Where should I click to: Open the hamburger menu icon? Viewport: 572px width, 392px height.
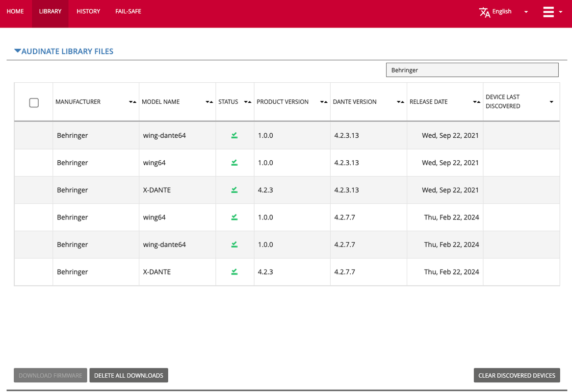[x=548, y=12]
